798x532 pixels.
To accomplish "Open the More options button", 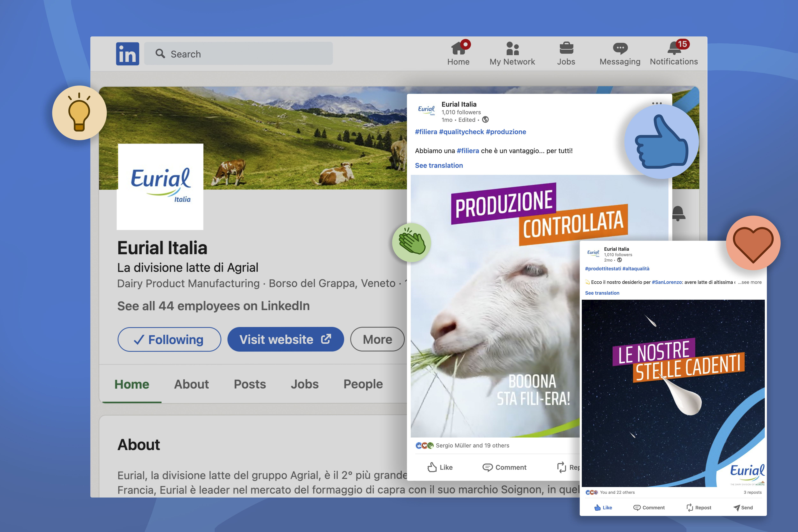I will click(377, 339).
